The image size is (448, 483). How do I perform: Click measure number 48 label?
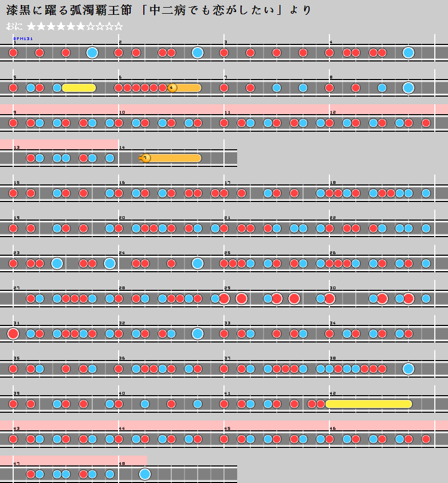click(122, 463)
